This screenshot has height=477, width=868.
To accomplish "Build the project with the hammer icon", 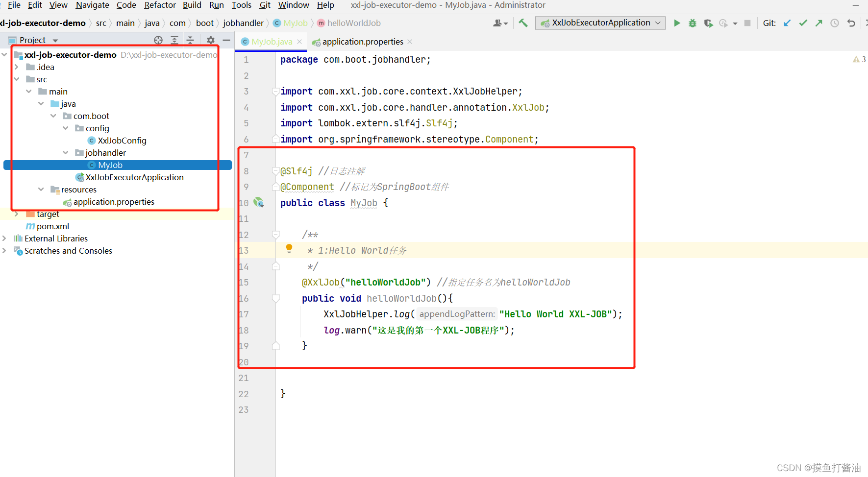I will pyautogui.click(x=523, y=23).
